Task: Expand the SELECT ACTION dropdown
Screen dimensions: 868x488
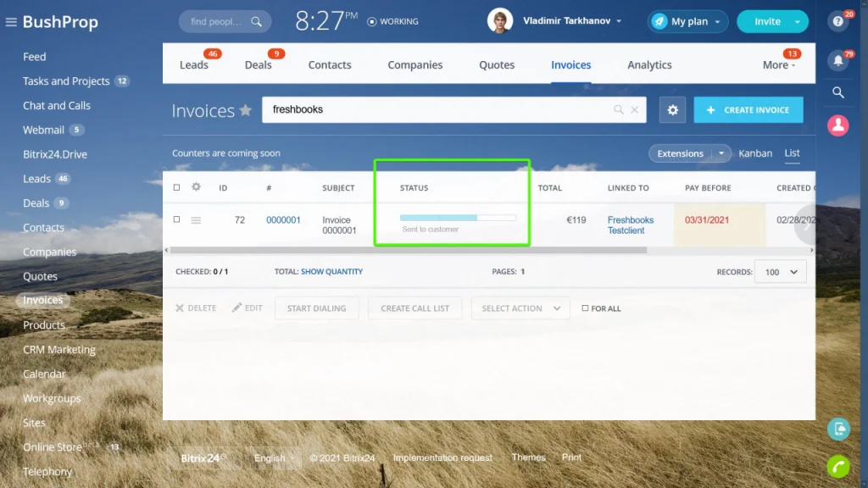Action: [x=520, y=308]
